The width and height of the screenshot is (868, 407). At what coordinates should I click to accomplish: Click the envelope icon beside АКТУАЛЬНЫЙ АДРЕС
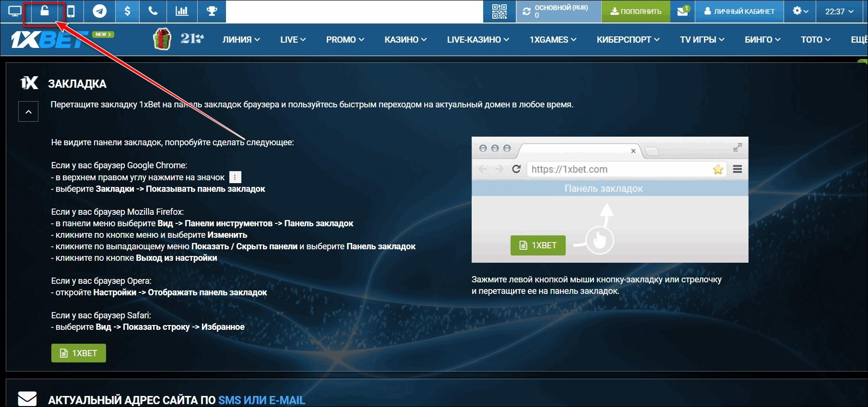27,399
